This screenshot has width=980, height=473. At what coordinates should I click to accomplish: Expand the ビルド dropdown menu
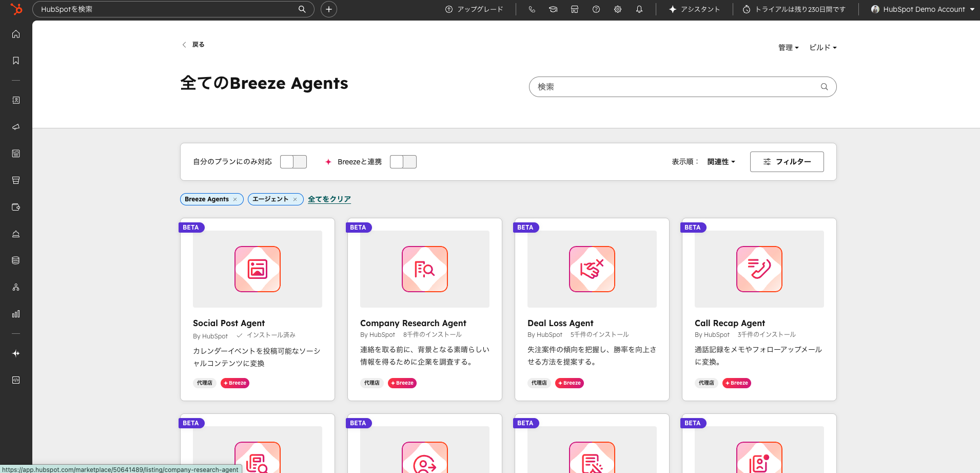click(x=823, y=47)
